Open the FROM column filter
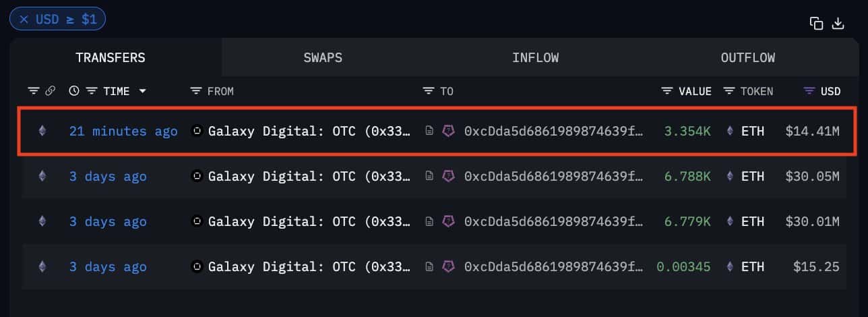 [x=196, y=91]
